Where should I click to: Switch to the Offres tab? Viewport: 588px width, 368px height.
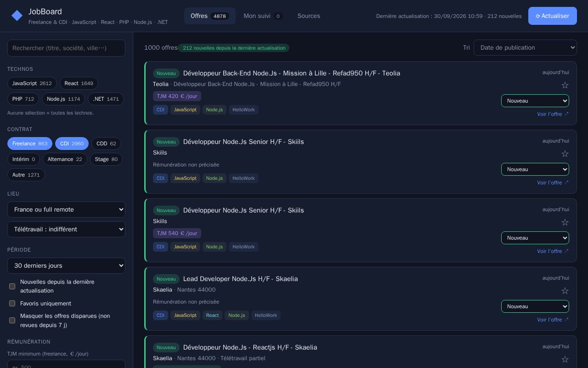(x=210, y=16)
